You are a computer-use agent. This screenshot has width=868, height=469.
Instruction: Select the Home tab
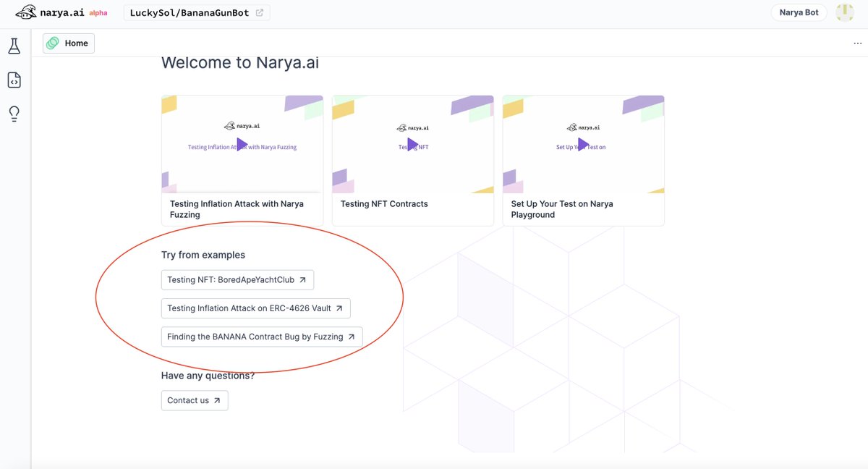click(x=69, y=43)
